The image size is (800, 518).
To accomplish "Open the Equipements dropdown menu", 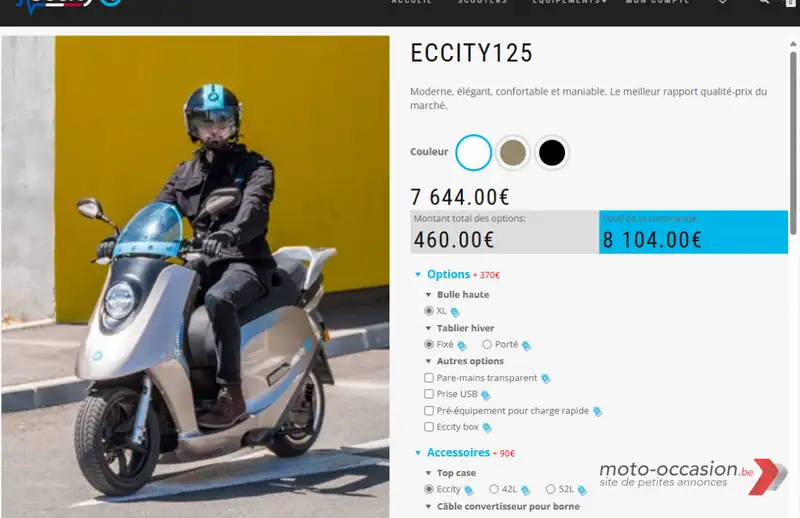I will point(570,2).
